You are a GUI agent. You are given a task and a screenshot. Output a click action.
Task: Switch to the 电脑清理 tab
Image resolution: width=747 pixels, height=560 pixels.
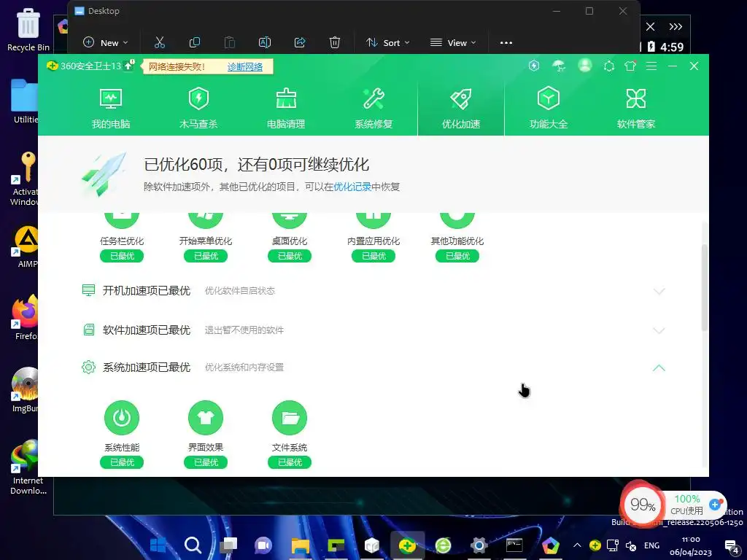coord(286,109)
